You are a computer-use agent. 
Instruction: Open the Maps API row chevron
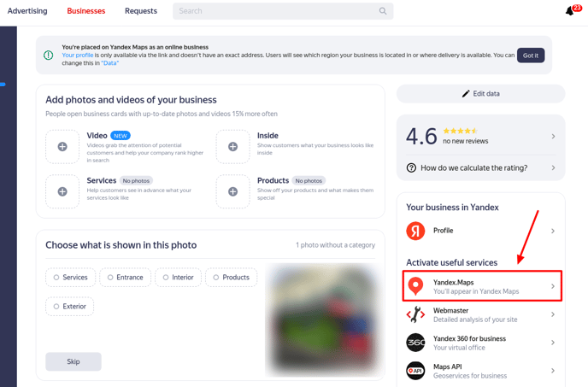point(553,371)
